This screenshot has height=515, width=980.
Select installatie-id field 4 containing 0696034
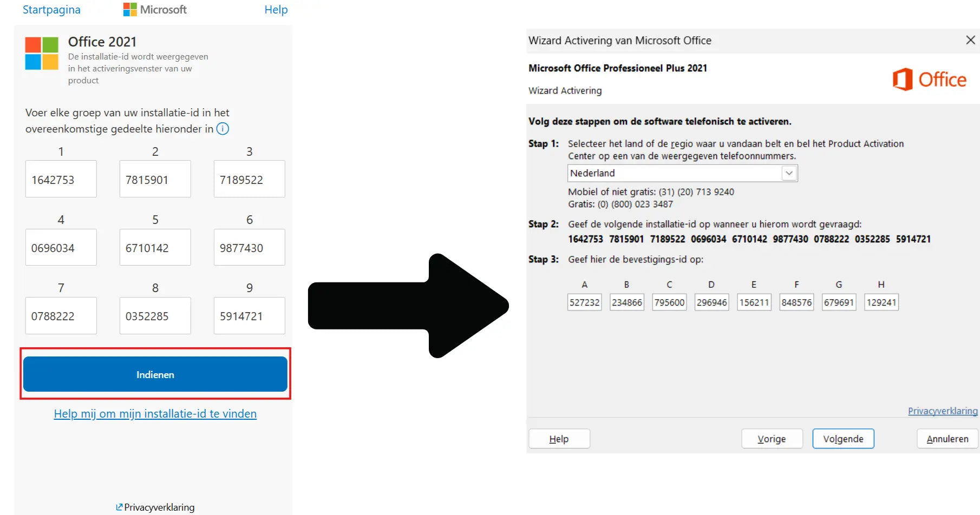(61, 247)
